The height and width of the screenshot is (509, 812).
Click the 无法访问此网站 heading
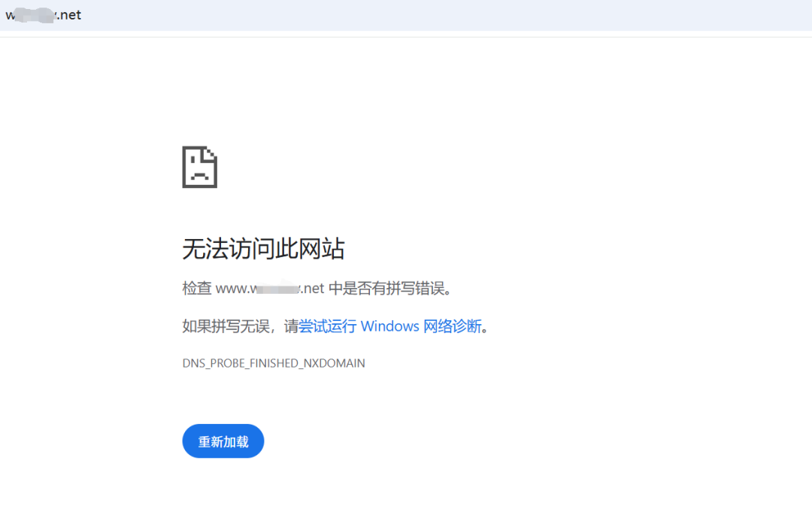click(262, 249)
